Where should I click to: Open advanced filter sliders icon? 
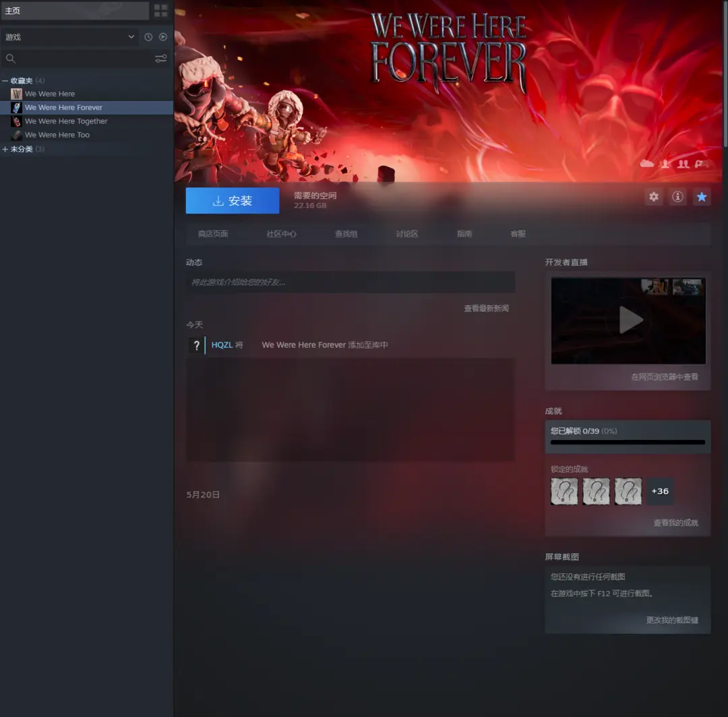coord(160,59)
